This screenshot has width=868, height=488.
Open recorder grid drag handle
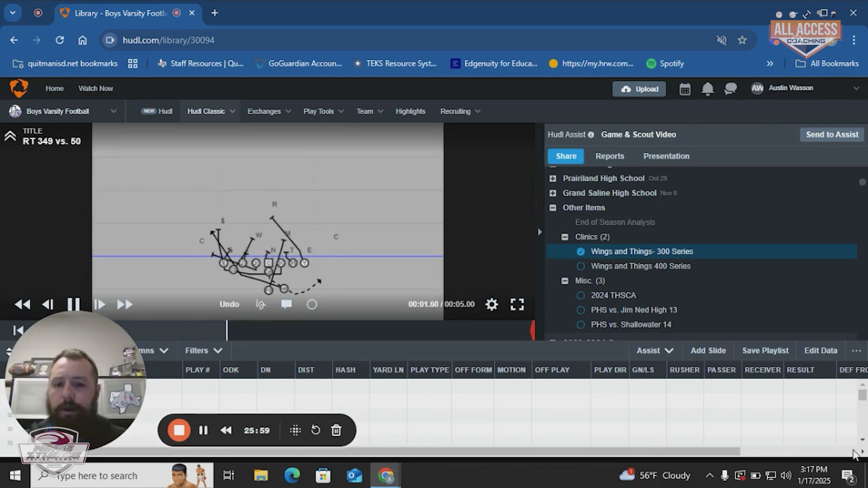point(295,430)
